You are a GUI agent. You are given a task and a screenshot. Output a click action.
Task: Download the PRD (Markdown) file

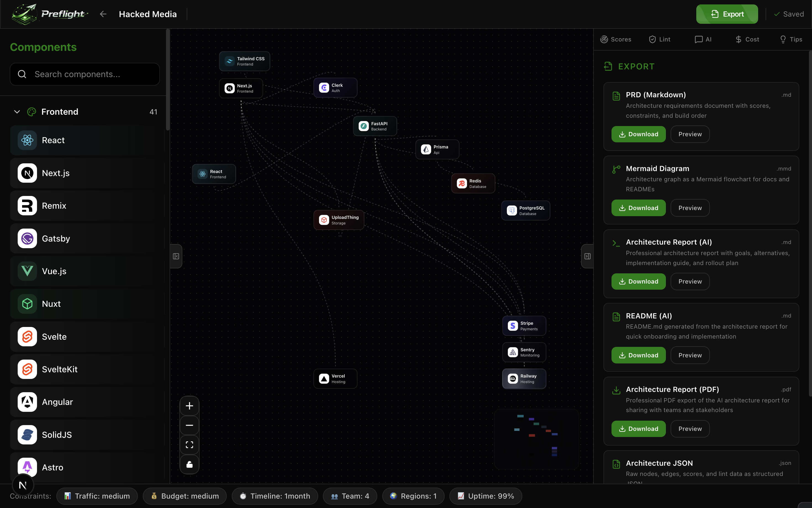coord(638,134)
